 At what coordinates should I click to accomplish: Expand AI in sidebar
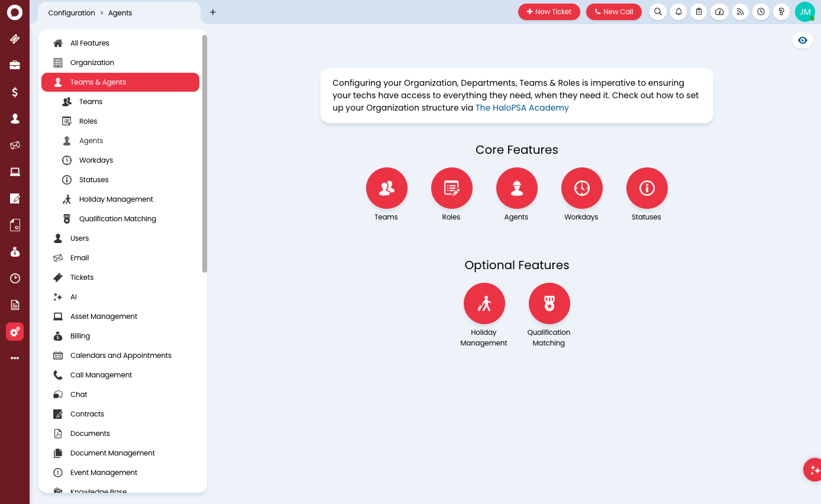tap(120, 297)
